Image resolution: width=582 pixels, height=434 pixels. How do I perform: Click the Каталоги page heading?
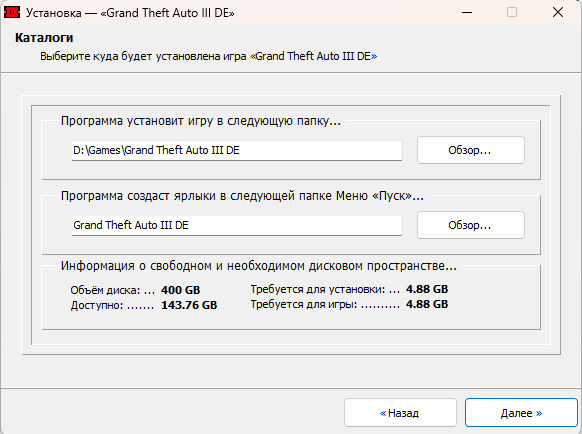[x=44, y=38]
